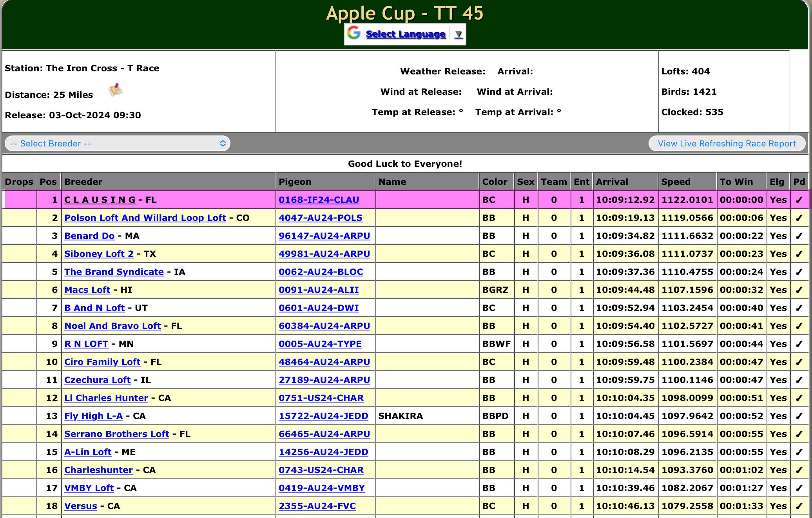Click the Pigeon column header
The height and width of the screenshot is (518, 812).
[x=325, y=182]
